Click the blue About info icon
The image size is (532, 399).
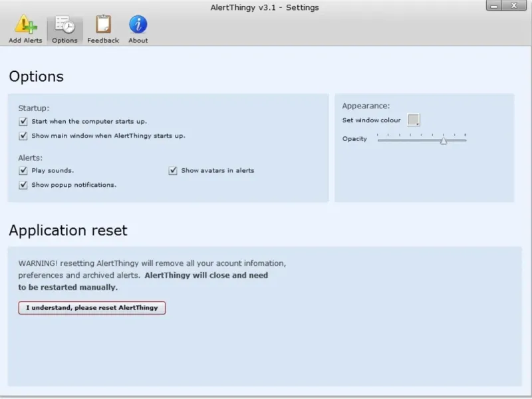(x=138, y=29)
